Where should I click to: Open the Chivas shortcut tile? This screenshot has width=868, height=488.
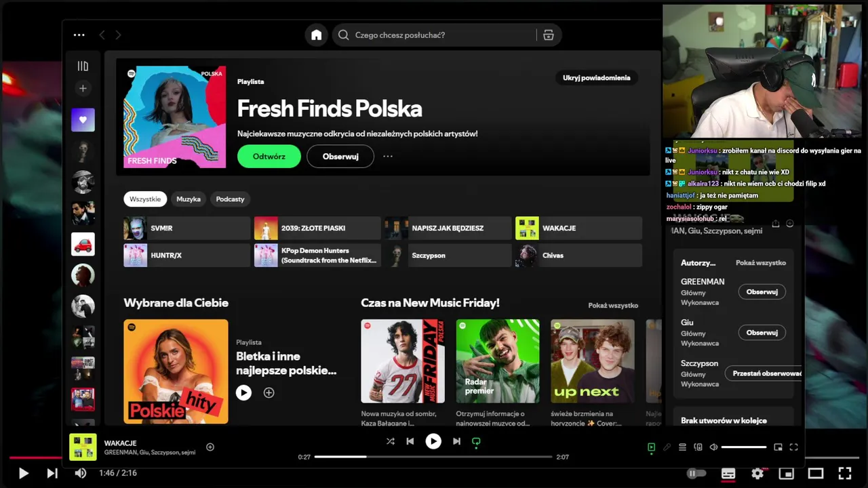point(578,256)
